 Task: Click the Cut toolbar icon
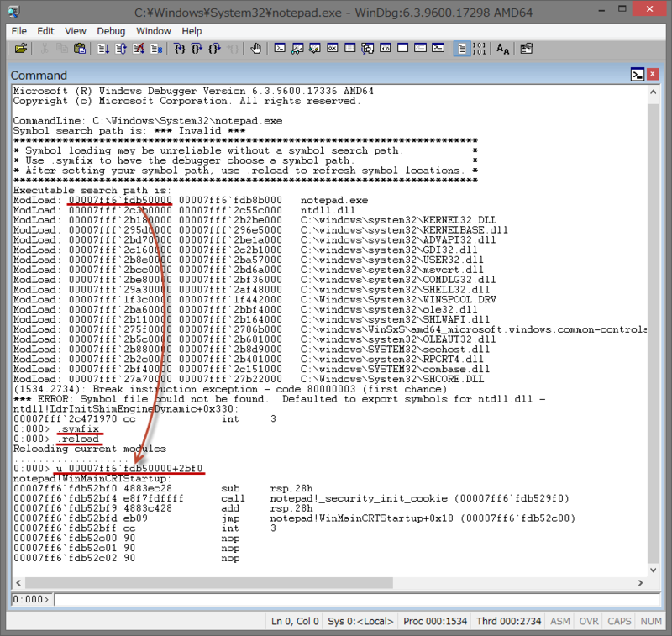45,49
